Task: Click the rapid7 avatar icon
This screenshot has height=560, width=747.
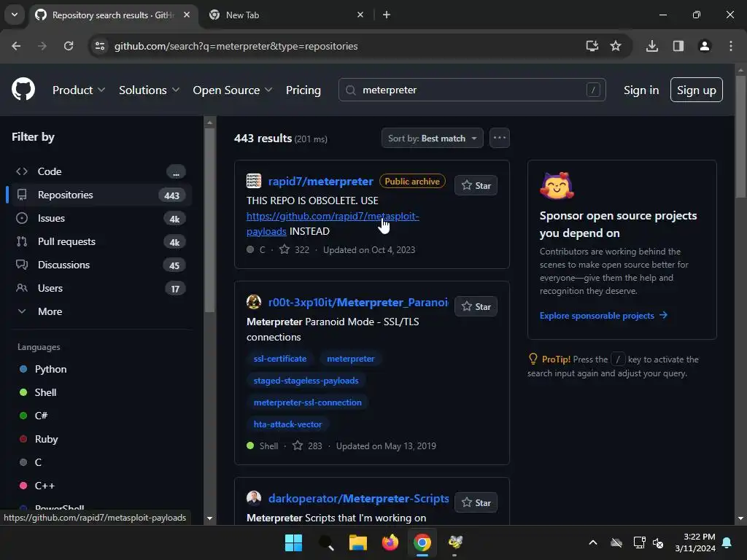Action: pyautogui.click(x=254, y=181)
